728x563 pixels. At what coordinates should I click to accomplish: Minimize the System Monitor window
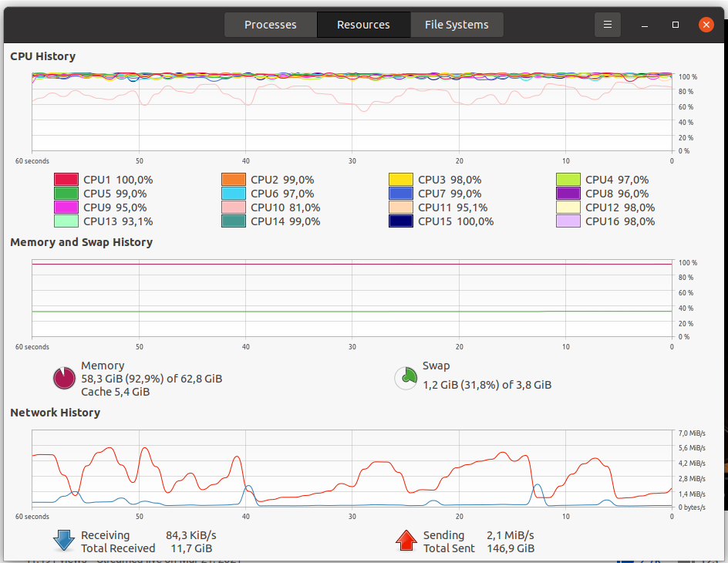(645, 25)
